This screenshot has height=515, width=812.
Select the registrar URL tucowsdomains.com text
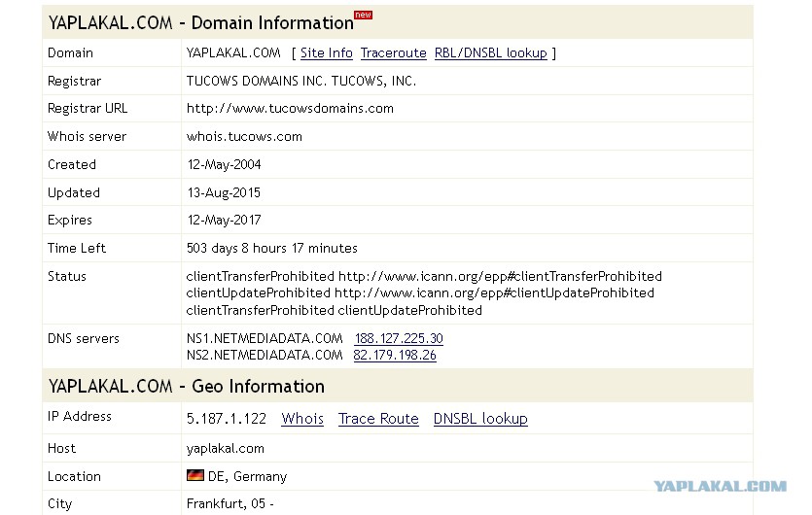click(290, 109)
